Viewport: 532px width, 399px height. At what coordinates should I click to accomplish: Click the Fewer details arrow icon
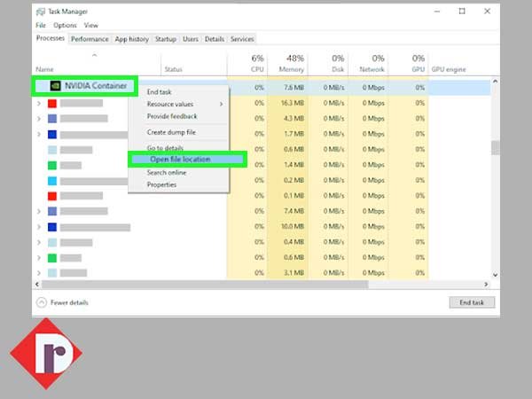pos(42,302)
